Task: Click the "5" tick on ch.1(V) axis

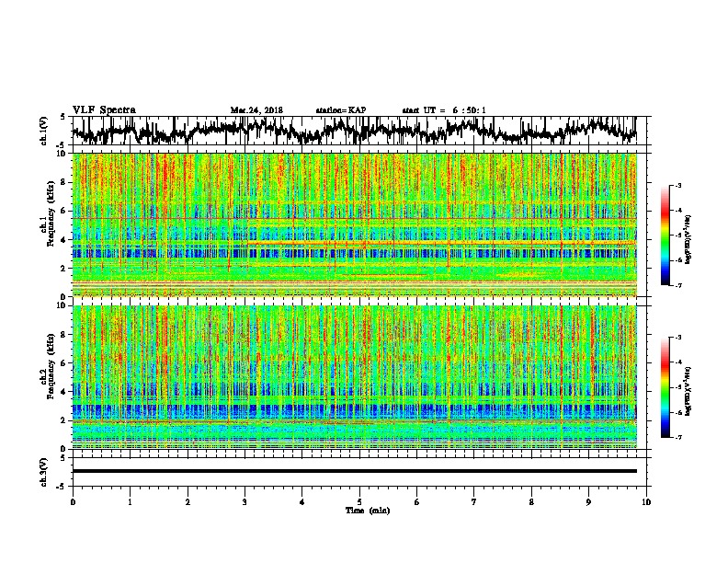Action: [63, 117]
